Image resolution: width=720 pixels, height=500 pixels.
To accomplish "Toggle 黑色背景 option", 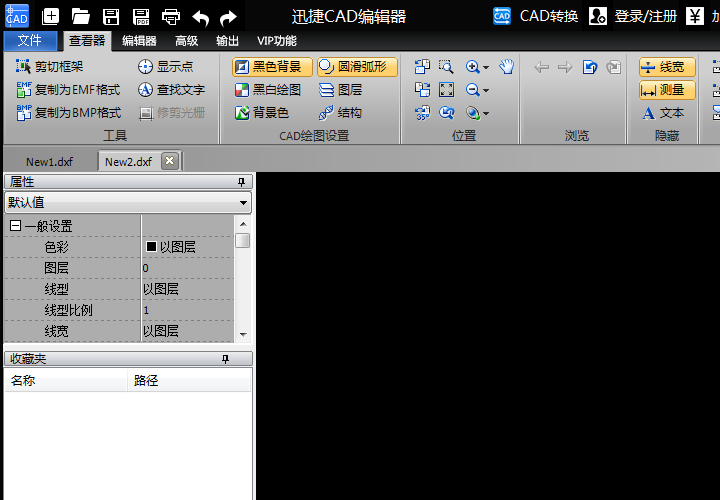I will coord(272,67).
